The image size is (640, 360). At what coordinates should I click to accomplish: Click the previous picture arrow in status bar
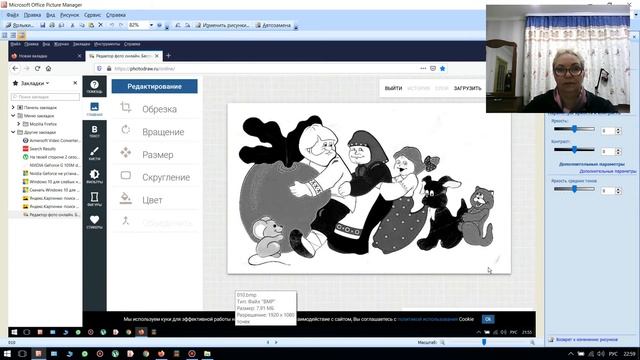click(x=268, y=342)
